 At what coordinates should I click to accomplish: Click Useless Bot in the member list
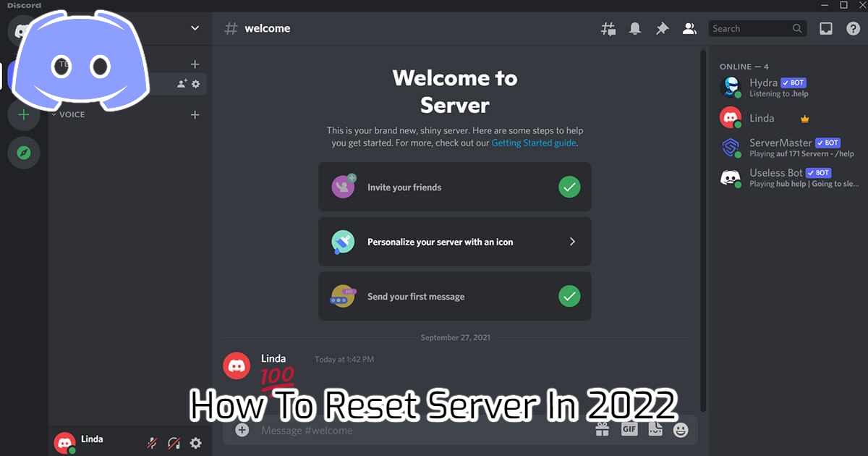pos(788,178)
